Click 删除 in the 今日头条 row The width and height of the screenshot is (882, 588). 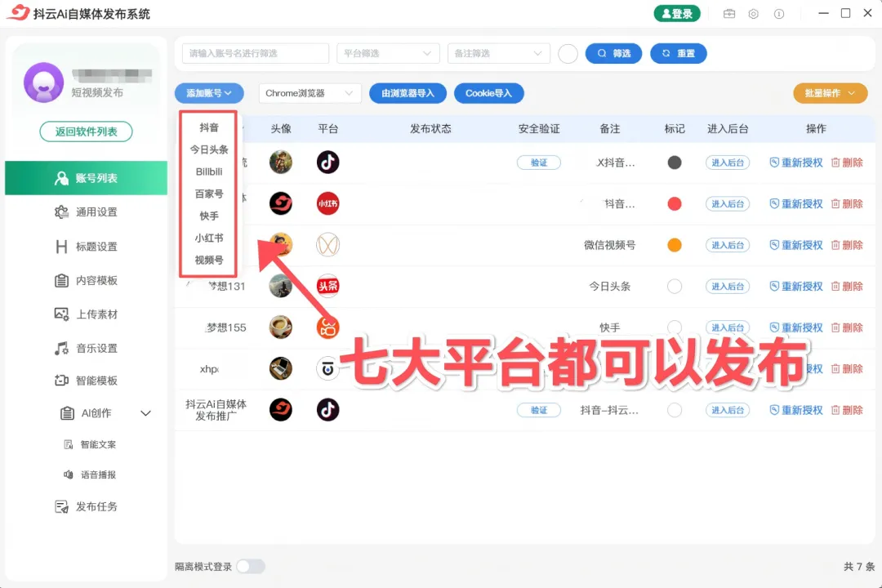tap(847, 287)
